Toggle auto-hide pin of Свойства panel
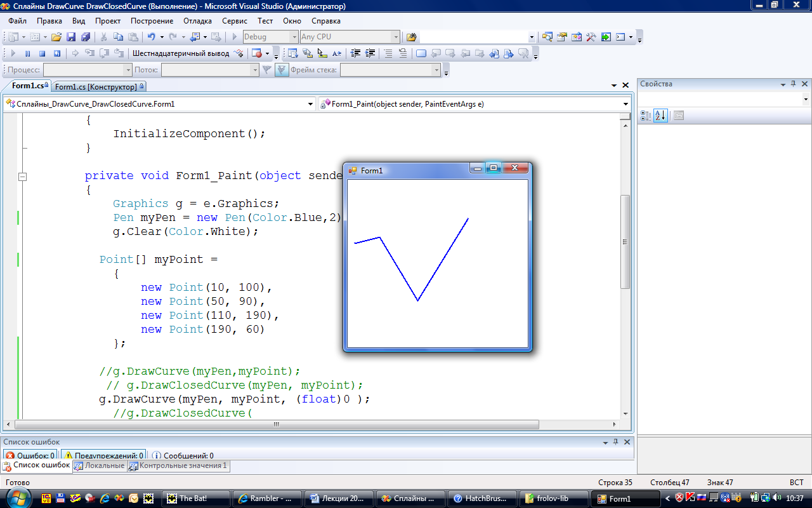812x508 pixels. point(793,84)
